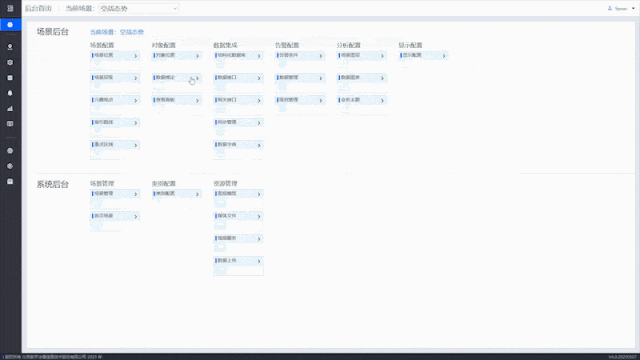Open the lower globe icon in the sidebar
Screen dimensions: 640x360
tap(10, 166)
